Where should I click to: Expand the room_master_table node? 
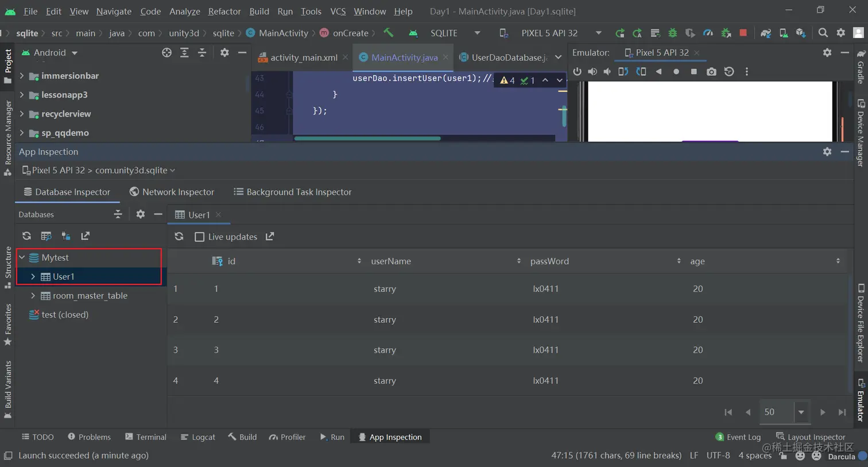click(x=33, y=296)
